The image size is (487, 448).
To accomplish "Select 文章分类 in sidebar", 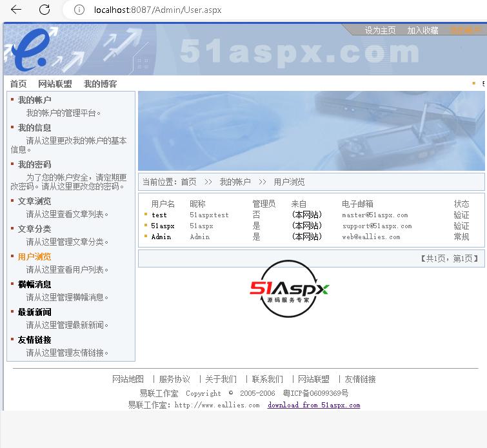I will tap(34, 229).
